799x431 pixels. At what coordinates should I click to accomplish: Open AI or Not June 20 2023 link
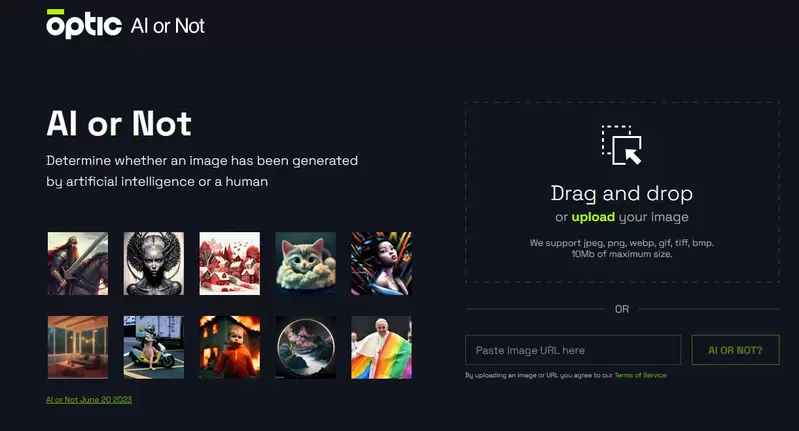pos(89,400)
